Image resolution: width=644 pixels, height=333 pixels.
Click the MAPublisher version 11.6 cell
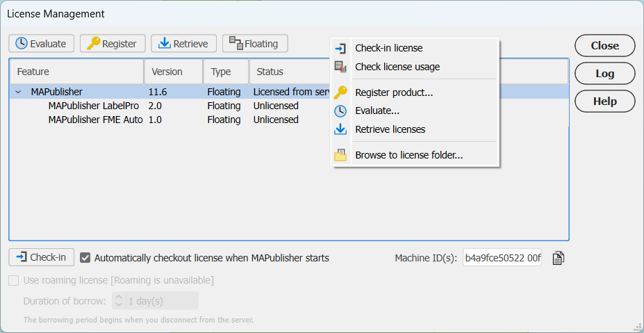click(158, 92)
